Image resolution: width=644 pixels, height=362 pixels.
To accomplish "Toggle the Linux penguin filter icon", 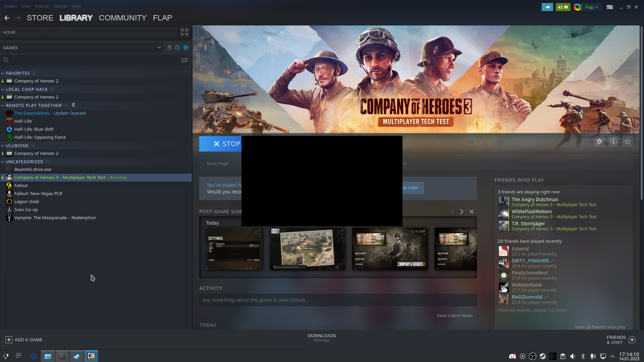I will [170, 48].
